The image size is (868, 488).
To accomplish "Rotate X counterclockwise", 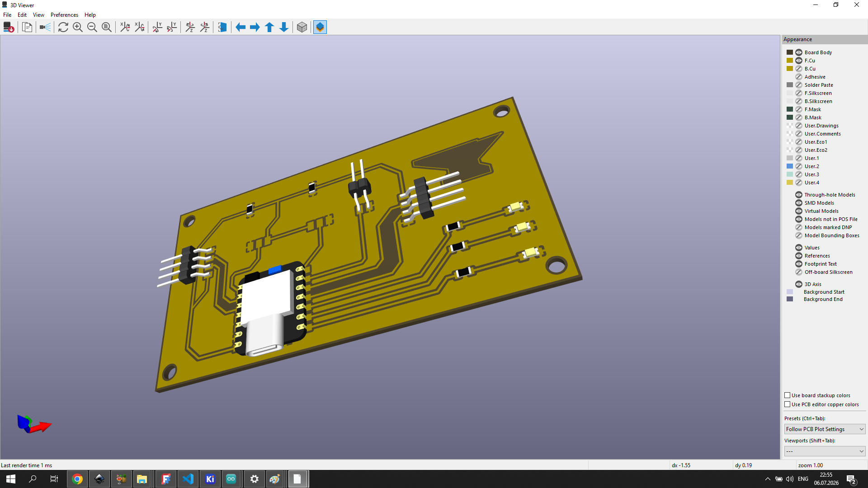I will coord(140,27).
